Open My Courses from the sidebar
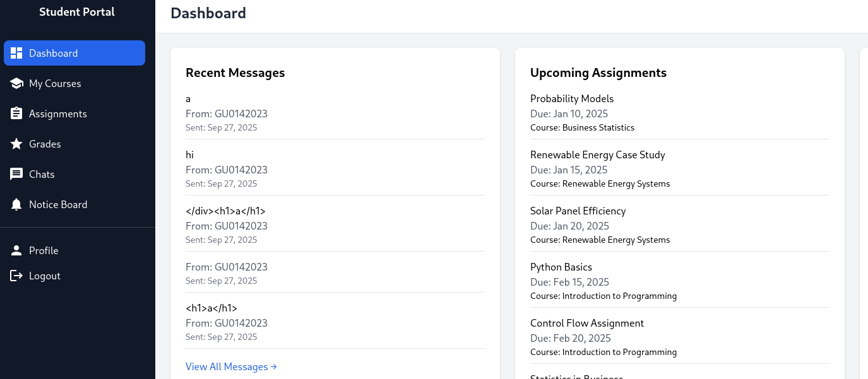 point(55,83)
